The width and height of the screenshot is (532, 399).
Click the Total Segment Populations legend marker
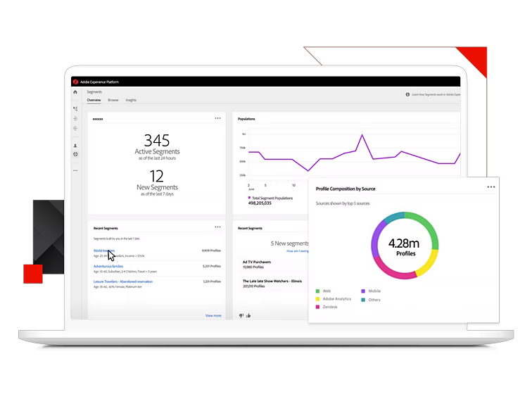coord(249,198)
